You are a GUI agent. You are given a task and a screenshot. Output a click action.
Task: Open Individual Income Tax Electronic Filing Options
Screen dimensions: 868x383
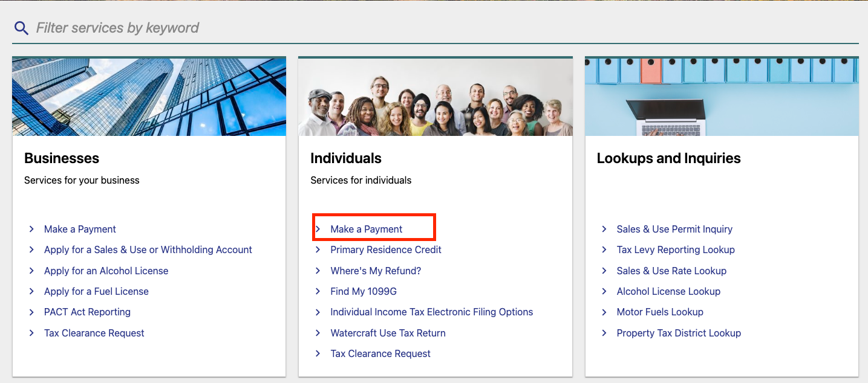(432, 312)
